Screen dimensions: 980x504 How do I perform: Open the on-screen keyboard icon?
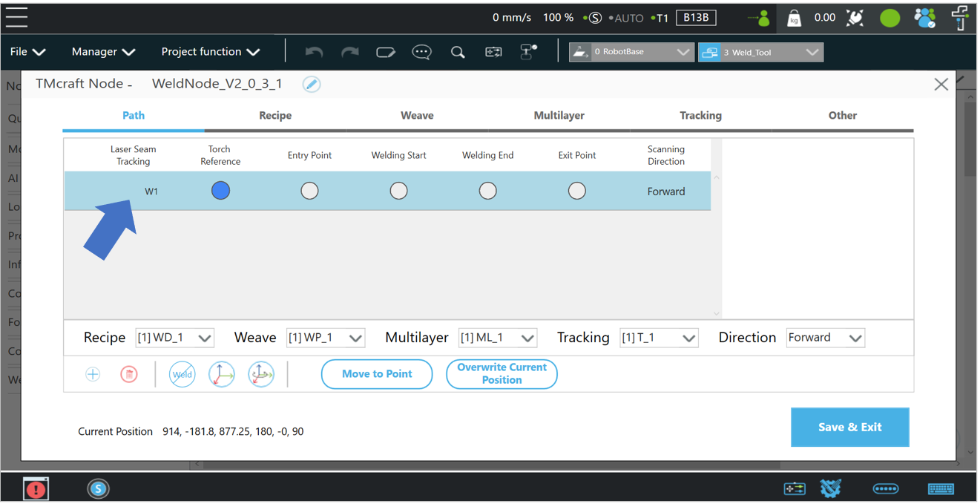pyautogui.click(x=941, y=488)
